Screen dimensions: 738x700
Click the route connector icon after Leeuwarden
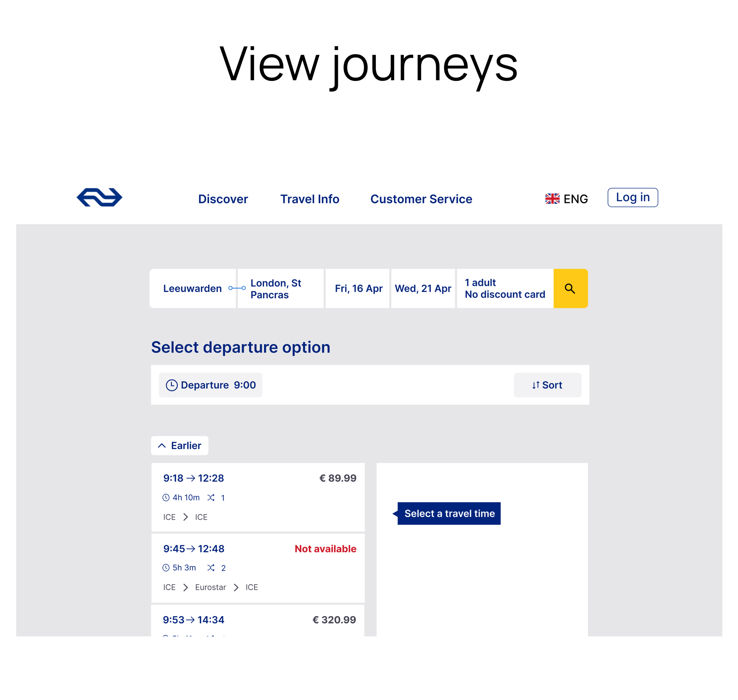pos(237,288)
